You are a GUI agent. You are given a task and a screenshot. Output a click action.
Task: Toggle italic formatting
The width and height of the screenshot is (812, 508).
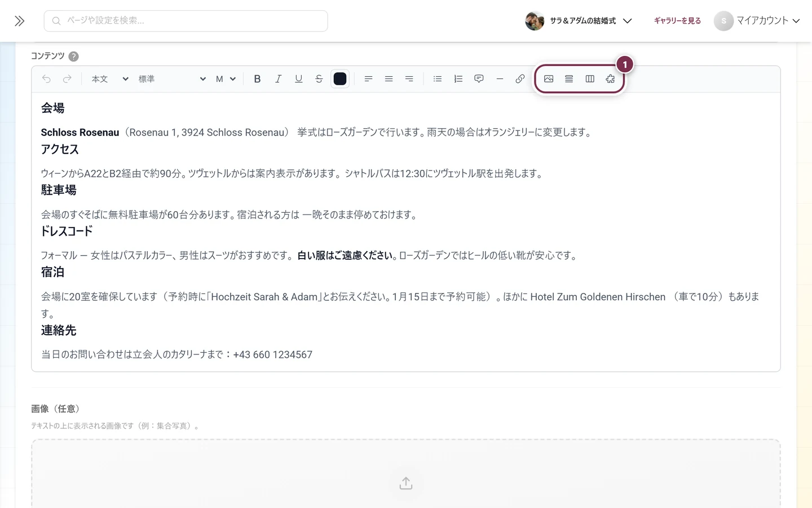(278, 79)
